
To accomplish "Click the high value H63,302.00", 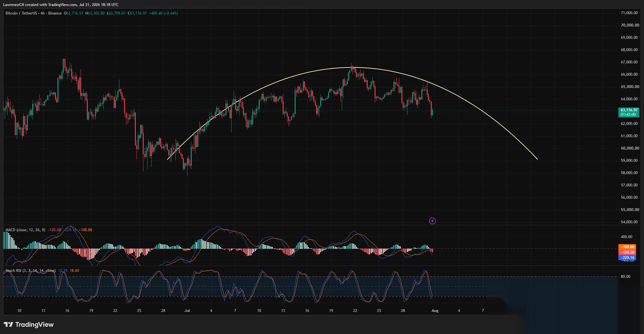I will 95,13.
